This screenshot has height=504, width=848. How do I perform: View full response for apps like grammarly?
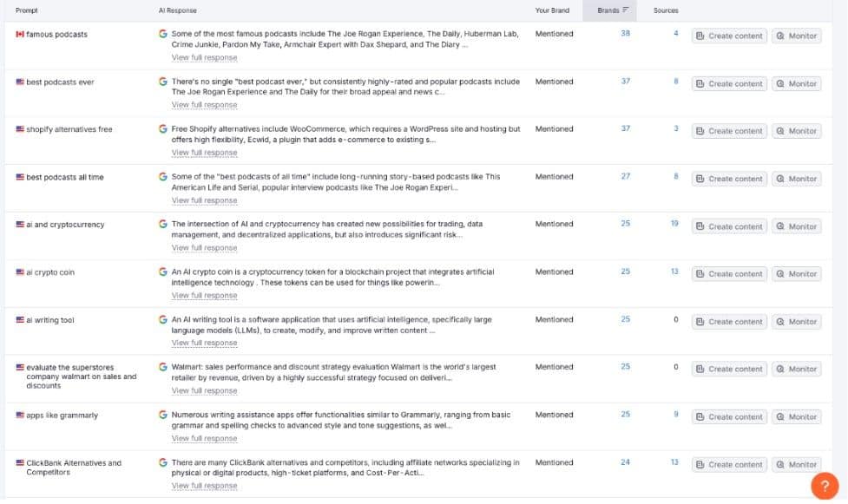click(205, 438)
